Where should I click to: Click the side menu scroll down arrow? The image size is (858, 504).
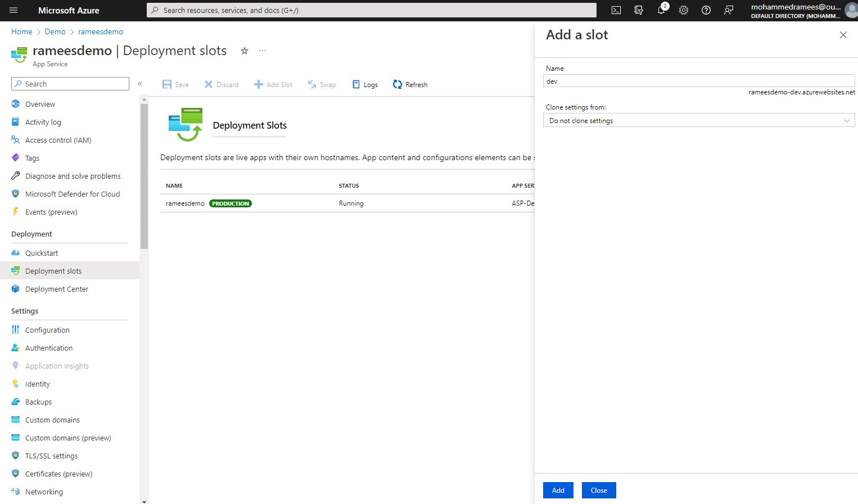click(144, 501)
